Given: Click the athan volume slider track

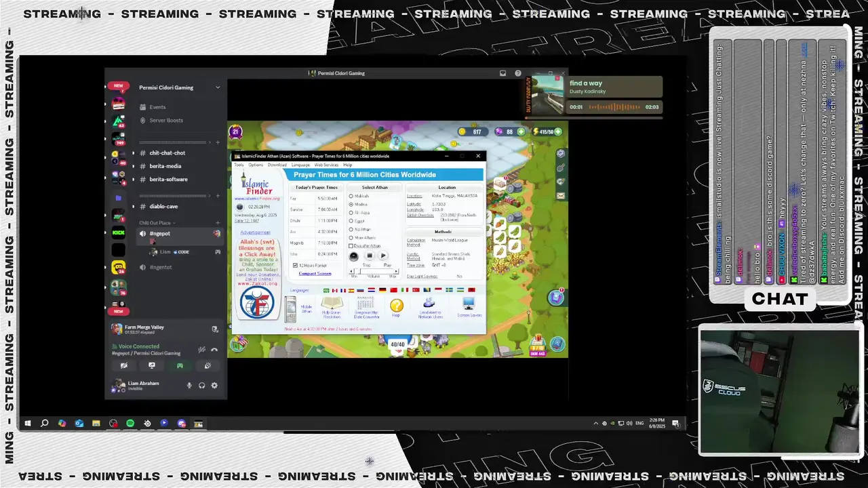Looking at the screenshot, I should [374, 271].
